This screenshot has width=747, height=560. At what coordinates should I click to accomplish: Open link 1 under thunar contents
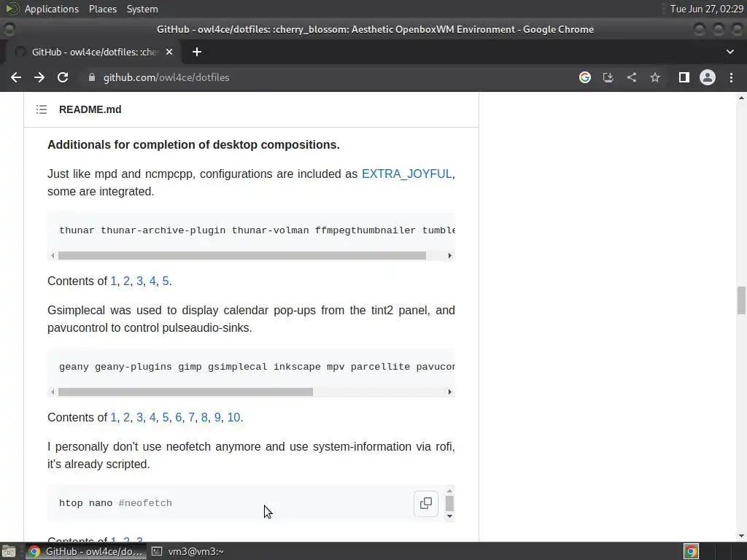[113, 281]
